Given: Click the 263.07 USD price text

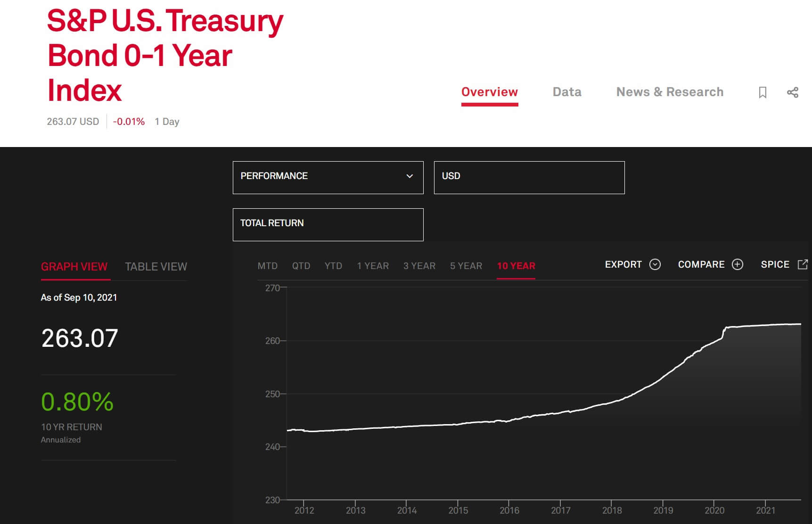Looking at the screenshot, I should (73, 122).
